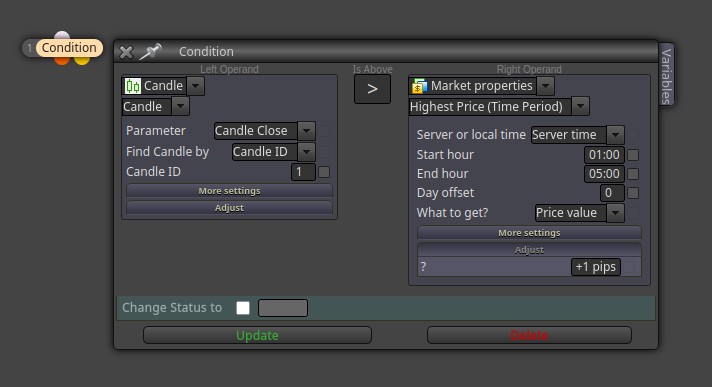Click the Market properties icon in right operand
712x387 pixels.
[x=419, y=86]
